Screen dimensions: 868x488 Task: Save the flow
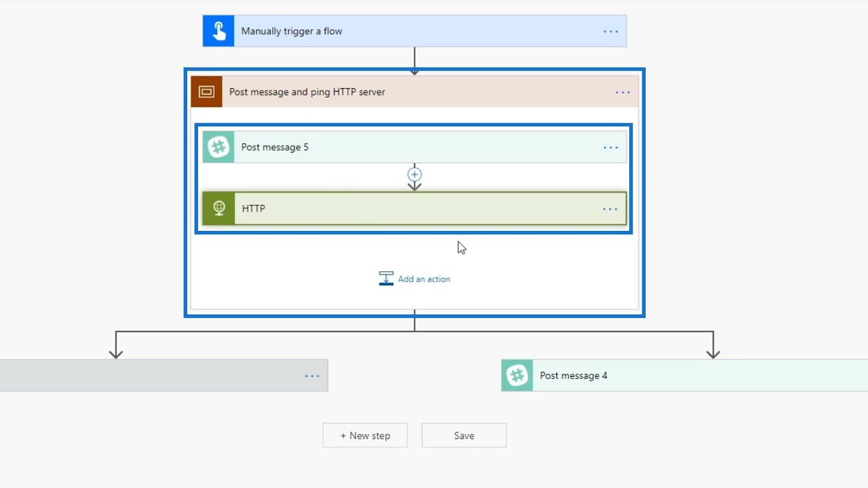point(464,435)
